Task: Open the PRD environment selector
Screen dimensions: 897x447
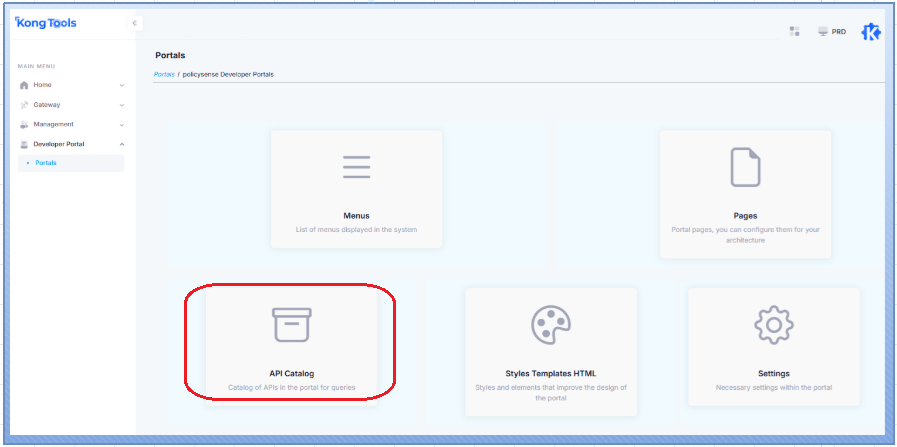Action: (x=832, y=31)
